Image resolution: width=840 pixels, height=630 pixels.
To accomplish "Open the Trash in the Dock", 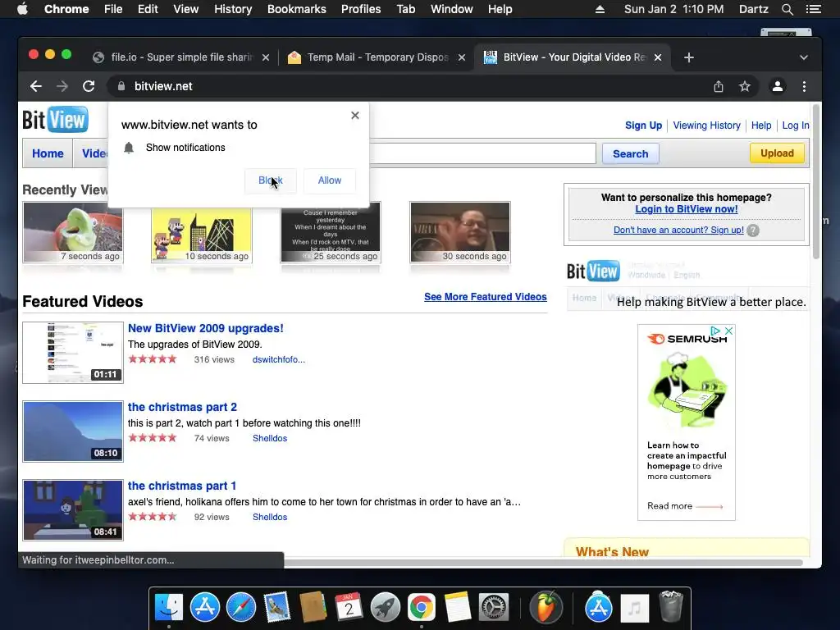I will tap(671, 606).
